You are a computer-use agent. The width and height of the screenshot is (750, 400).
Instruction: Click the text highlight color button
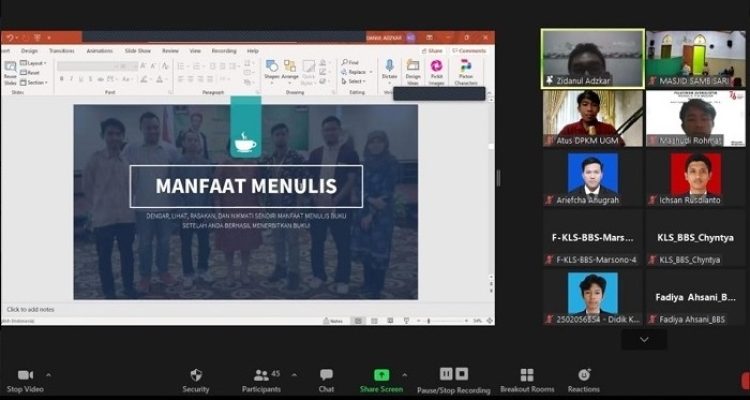146,79
